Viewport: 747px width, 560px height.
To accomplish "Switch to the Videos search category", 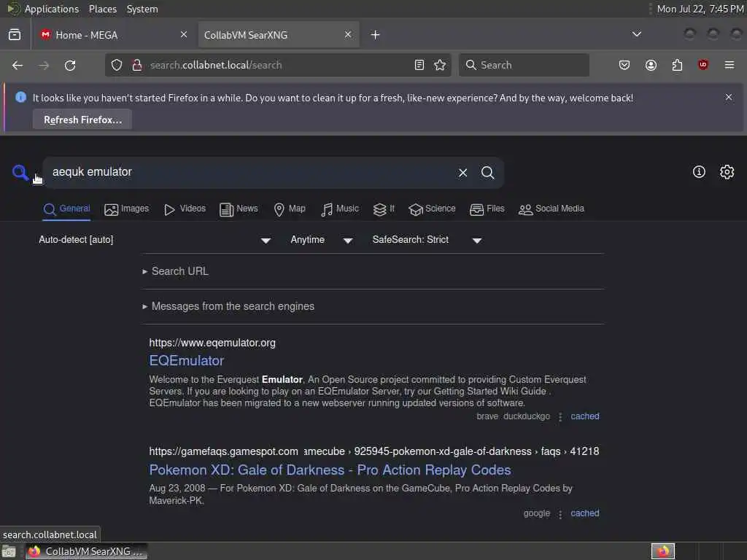I will coord(185,209).
